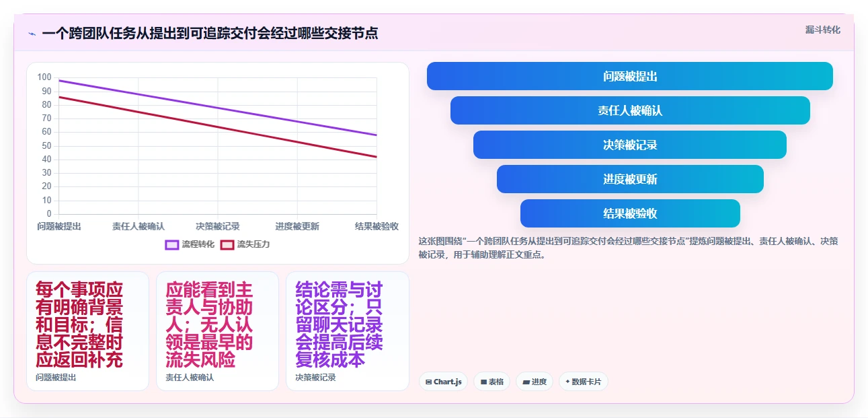The image size is (868, 418).
Task: Click the 进度 tag chip
Action: pyautogui.click(x=535, y=382)
